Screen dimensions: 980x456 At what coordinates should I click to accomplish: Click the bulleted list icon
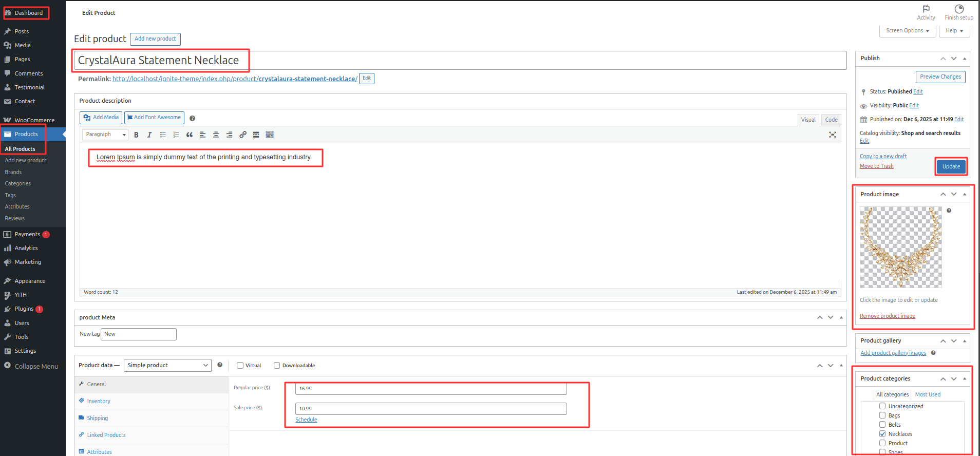[x=163, y=135]
